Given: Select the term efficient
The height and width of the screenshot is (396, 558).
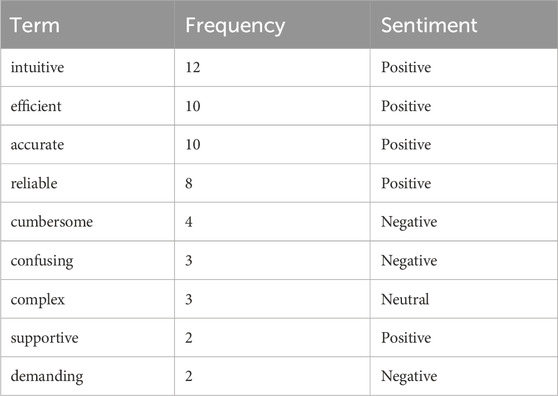Looking at the screenshot, I should click(x=36, y=106).
